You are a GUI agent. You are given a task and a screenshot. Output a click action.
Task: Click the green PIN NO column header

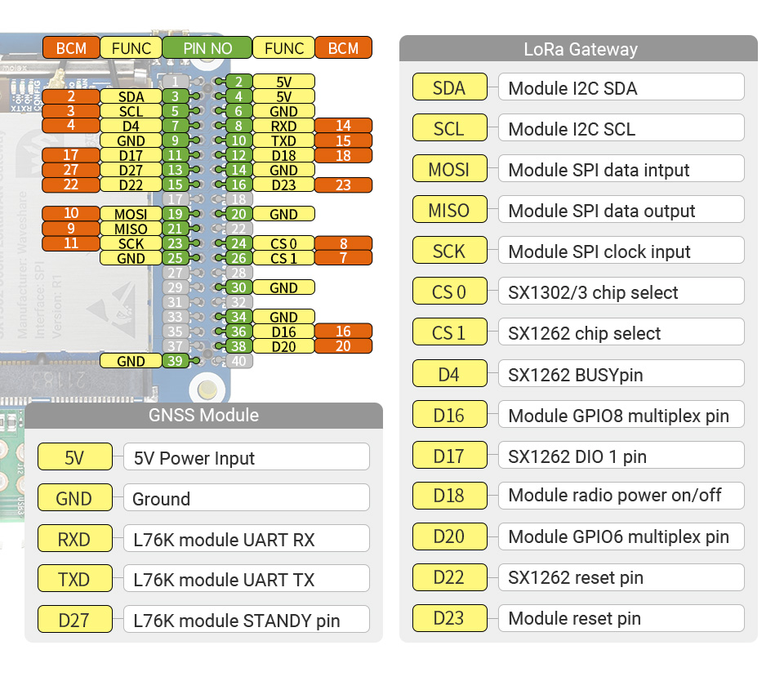[x=207, y=48]
